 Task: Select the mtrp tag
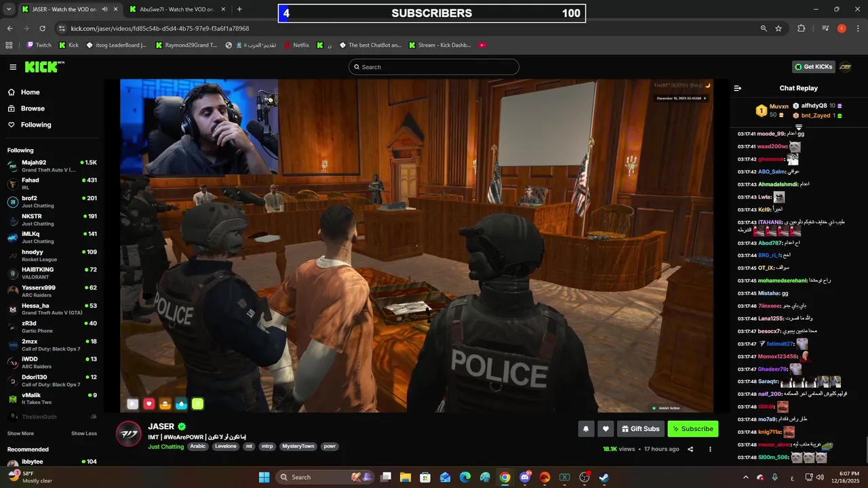267,447
